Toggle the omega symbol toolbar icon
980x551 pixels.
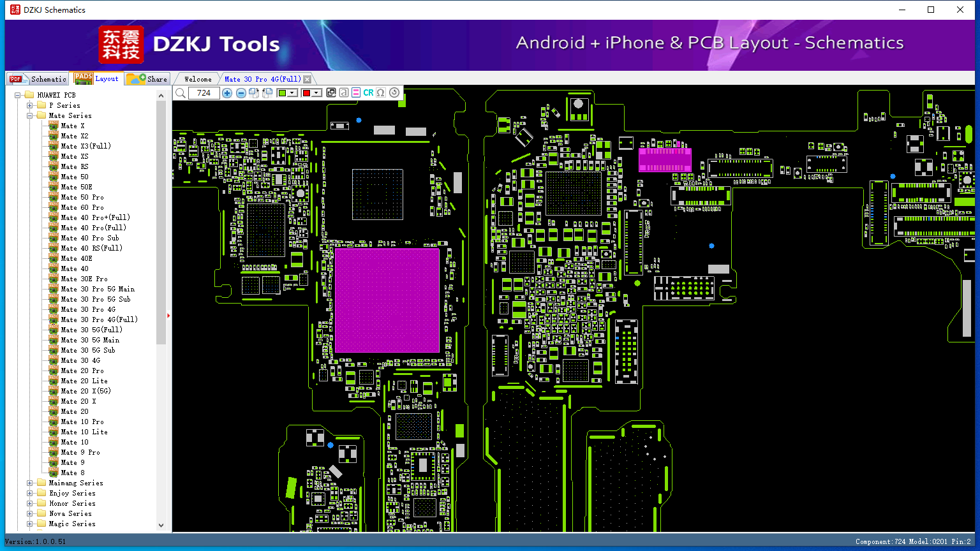[x=381, y=93]
